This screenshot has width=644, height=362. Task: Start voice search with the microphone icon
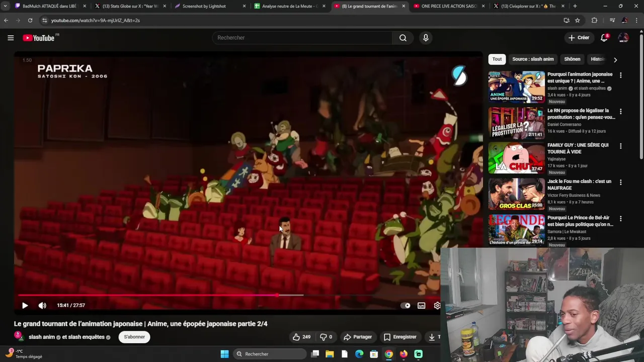pyautogui.click(x=426, y=38)
